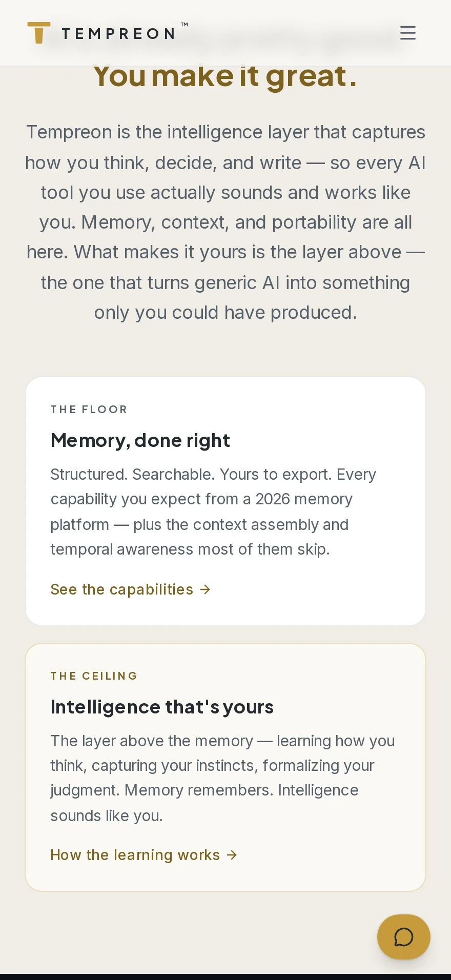
Task: Open the chat bubble widget
Action: coord(404,937)
